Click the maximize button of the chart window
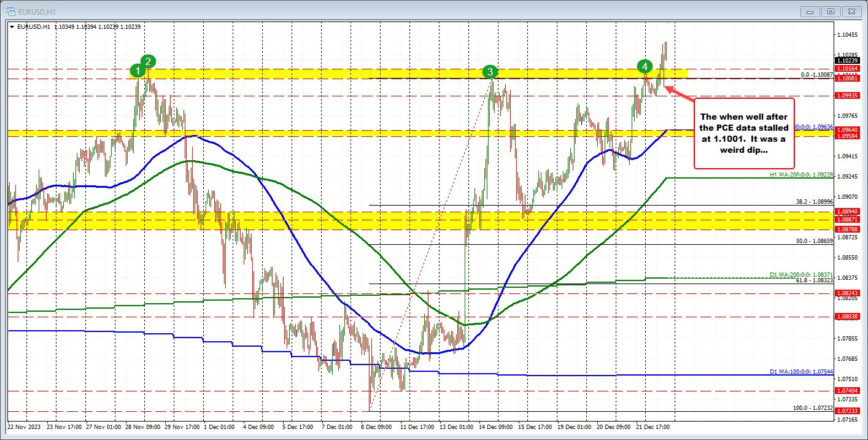 831,11
